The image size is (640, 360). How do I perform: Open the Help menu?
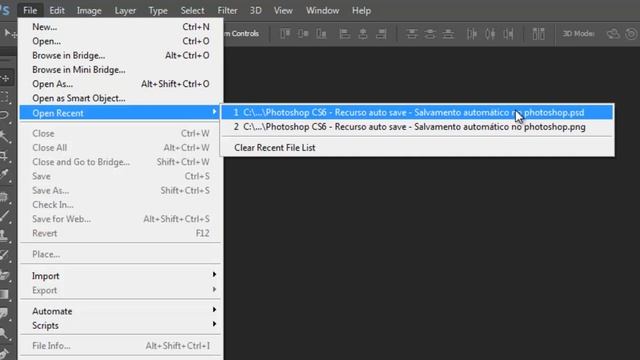pyautogui.click(x=361, y=11)
